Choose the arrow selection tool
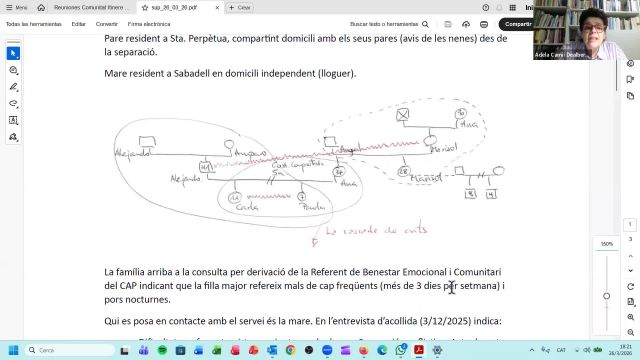The height and width of the screenshot is (360, 640). (x=13, y=53)
